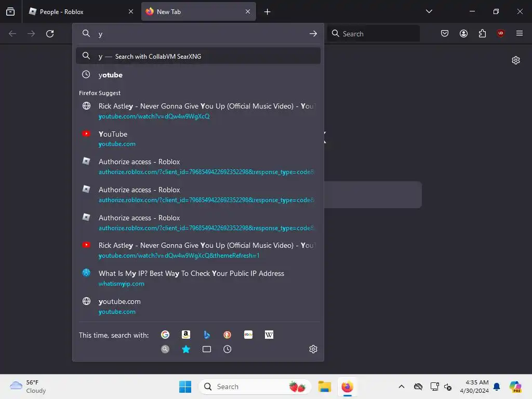Image resolution: width=532 pixels, height=399 pixels.
Task: Open Firefox View icon at top left
Action: 10,11
